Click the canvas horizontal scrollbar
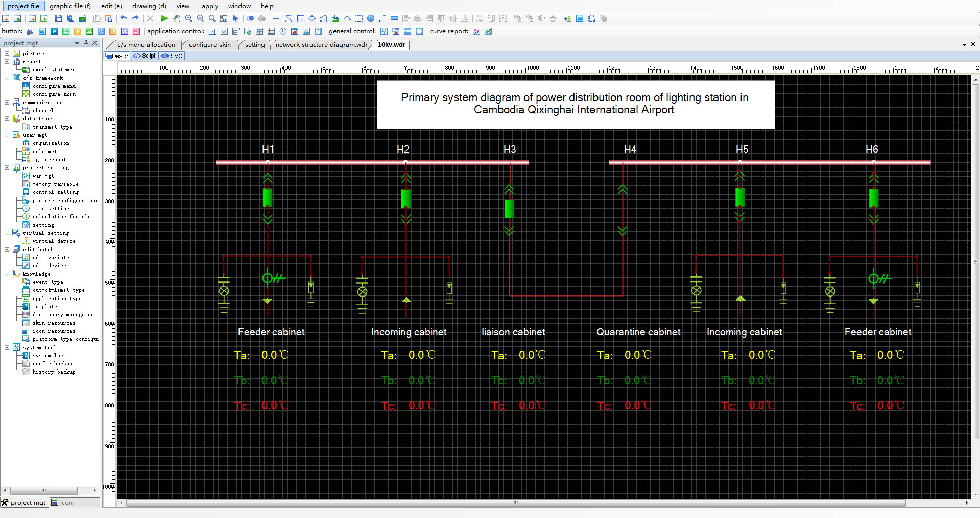 [516, 503]
